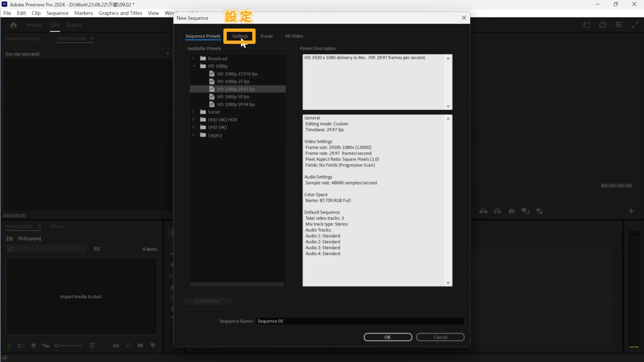Image resolution: width=644 pixels, height=362 pixels.
Task: Select the New Bin icon
Action: pos(140,345)
